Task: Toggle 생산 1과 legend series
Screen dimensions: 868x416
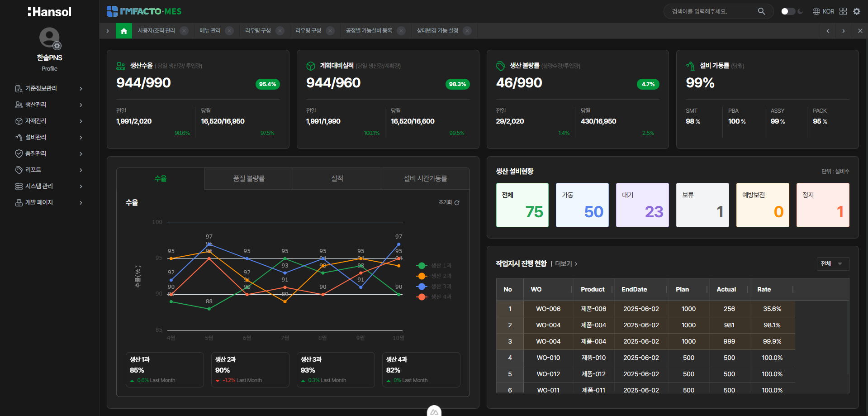Action: [434, 266]
